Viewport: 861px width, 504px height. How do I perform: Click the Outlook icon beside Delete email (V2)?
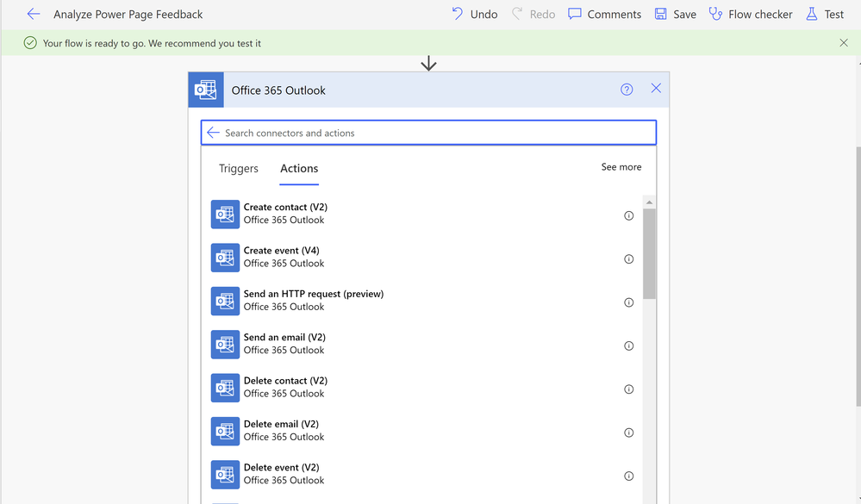(225, 431)
